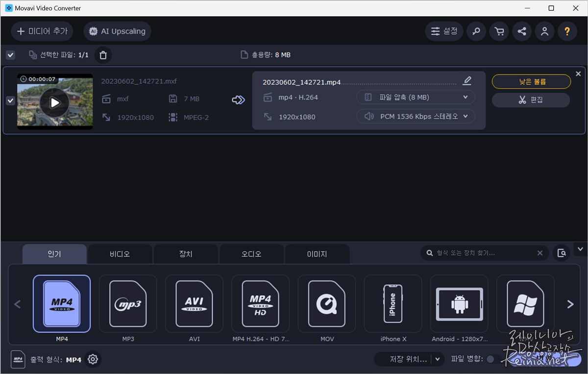
Task: Toggle the select-all files checkbox
Action: pyautogui.click(x=10, y=55)
